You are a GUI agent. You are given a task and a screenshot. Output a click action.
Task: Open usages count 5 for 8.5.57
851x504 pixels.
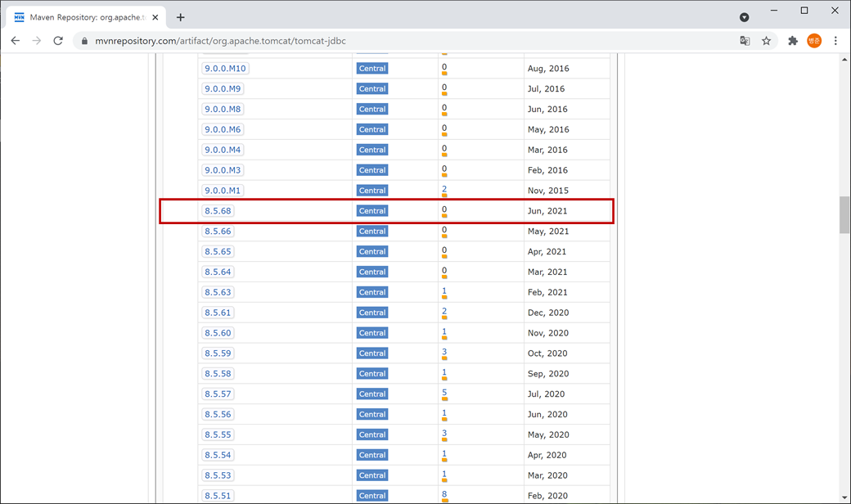pos(444,393)
